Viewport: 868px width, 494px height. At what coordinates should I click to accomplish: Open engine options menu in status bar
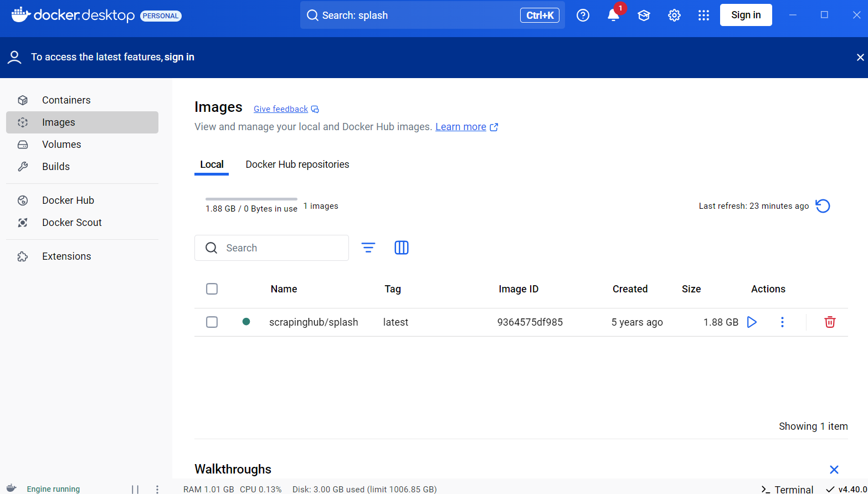(157, 489)
